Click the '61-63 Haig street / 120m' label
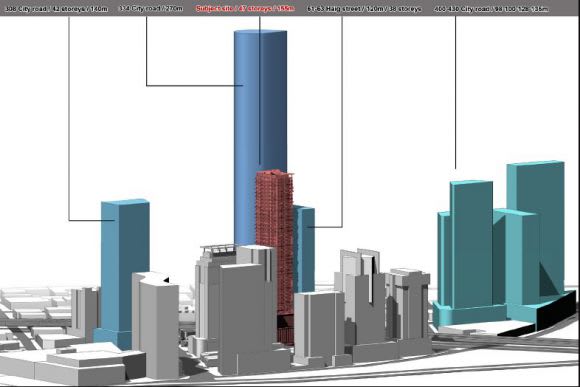Screen dimensions: 580x387 (364, 8)
